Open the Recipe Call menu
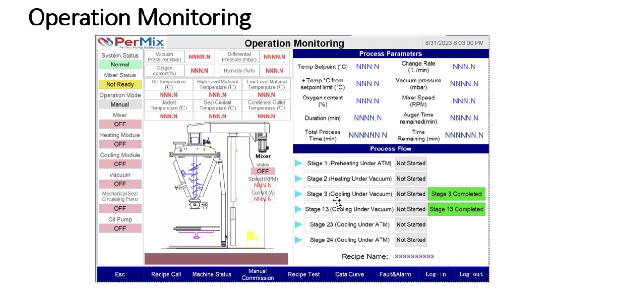 pos(166,274)
